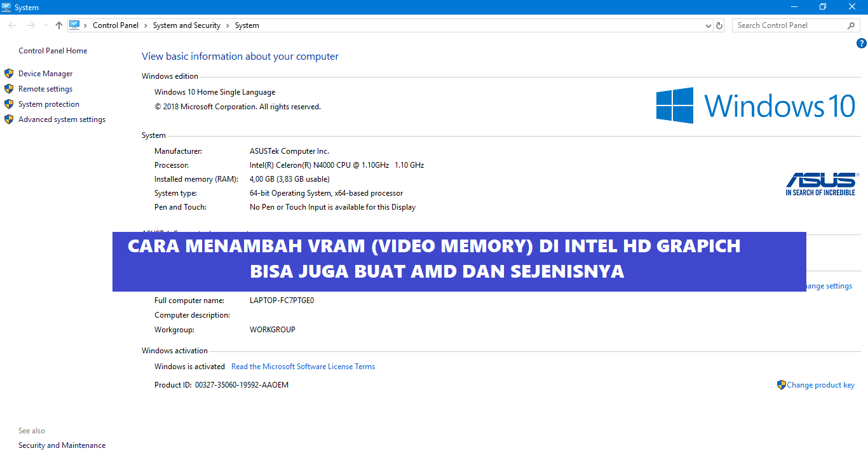
Task: Open System protection link
Action: click(x=49, y=104)
